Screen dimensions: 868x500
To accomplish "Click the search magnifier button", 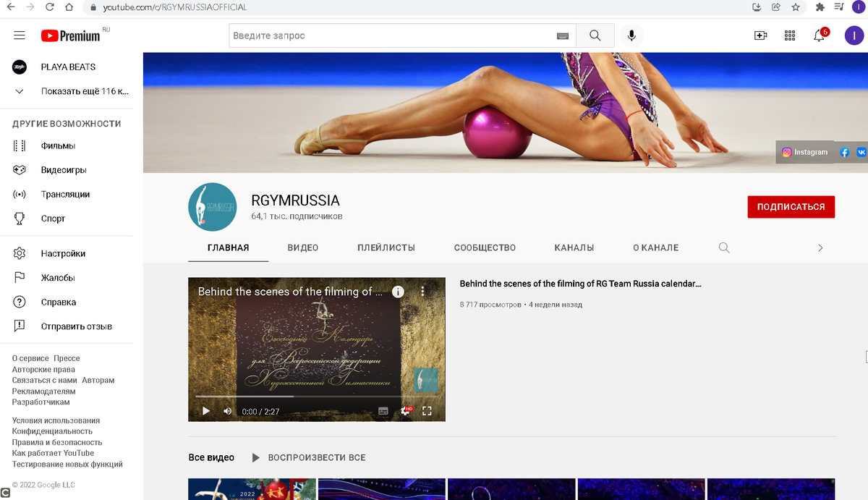I will point(595,35).
